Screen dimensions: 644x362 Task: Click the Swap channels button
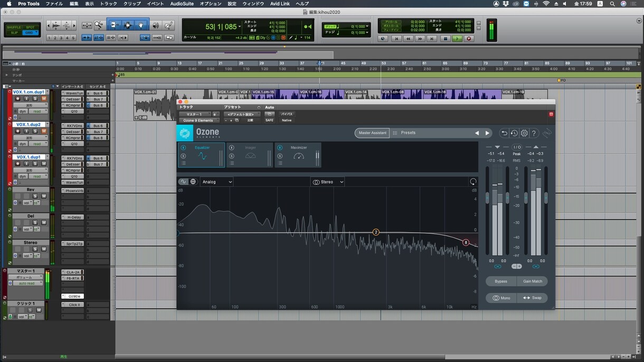pos(533,298)
